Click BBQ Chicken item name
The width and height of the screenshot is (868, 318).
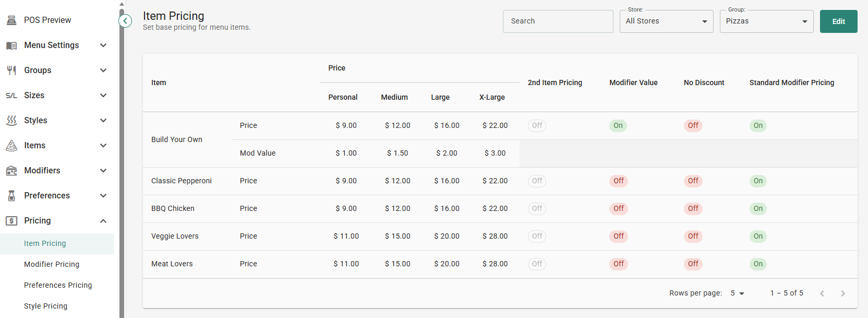[x=173, y=208]
